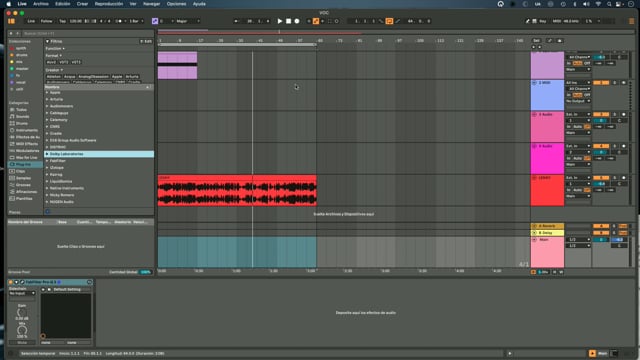Solo the LEGACY track

(614, 178)
